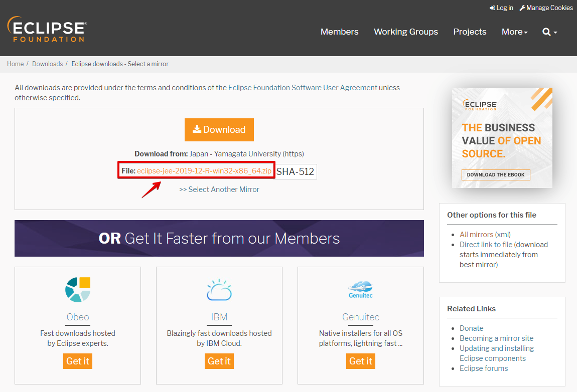Screen dimensions: 577x392
Task: Open the Genuitec title link
Action: [x=361, y=317]
